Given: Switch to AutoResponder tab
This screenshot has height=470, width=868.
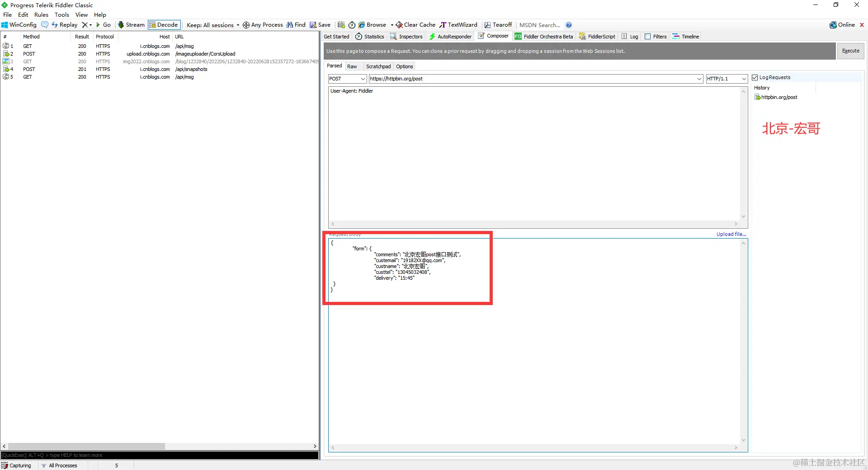Looking at the screenshot, I should [450, 37].
